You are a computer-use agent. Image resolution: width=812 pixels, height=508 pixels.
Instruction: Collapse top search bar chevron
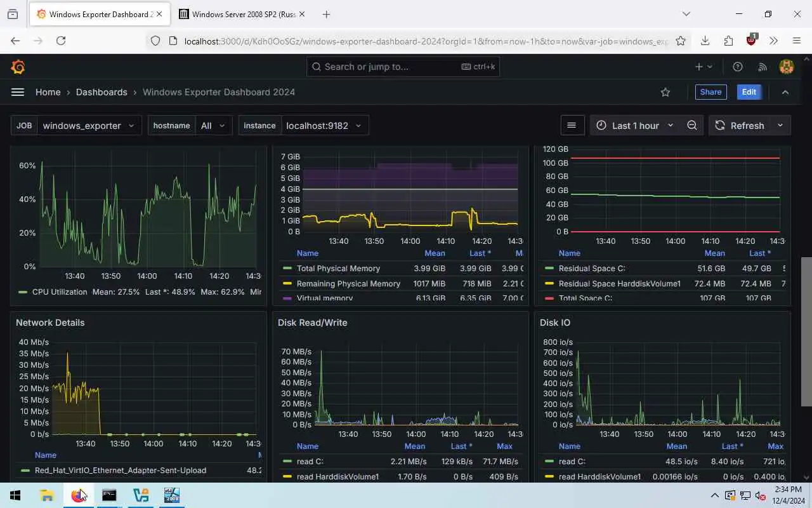[x=785, y=92]
